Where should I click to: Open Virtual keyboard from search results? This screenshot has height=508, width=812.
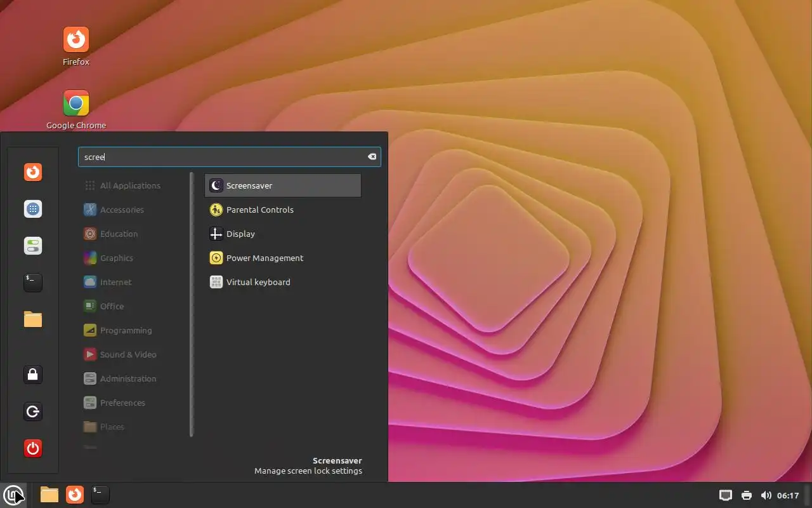[x=283, y=282]
